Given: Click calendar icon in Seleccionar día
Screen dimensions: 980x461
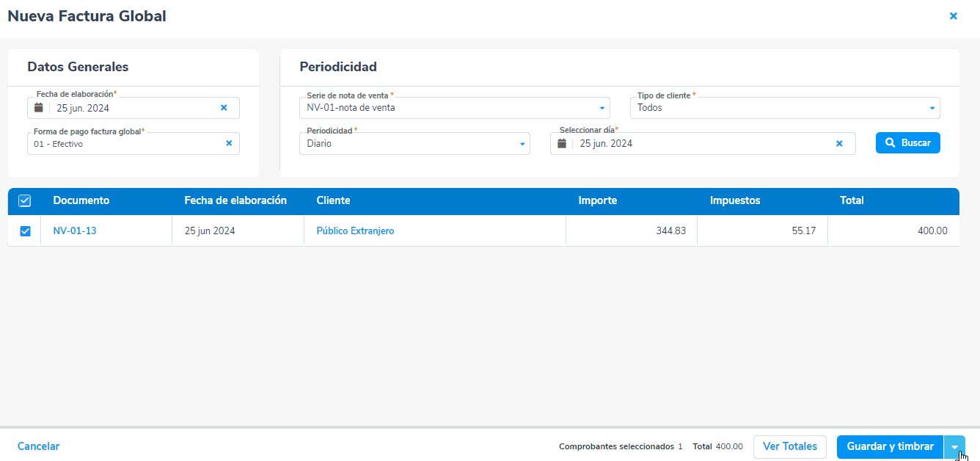Looking at the screenshot, I should point(562,144).
